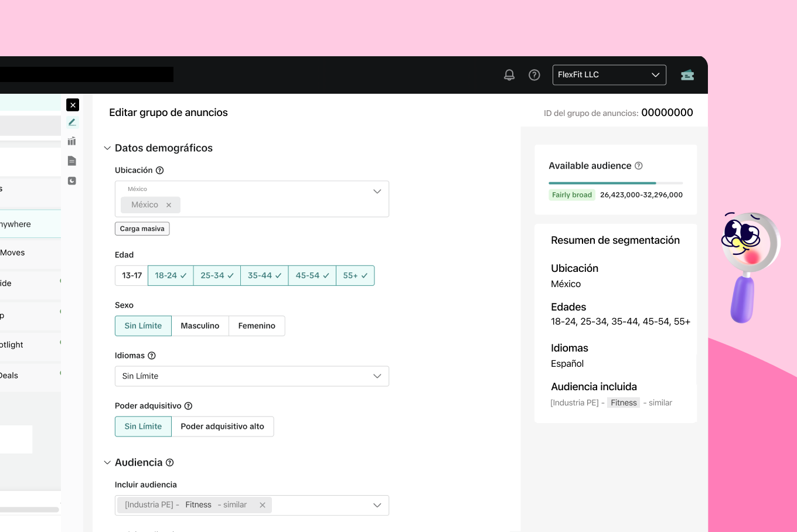Open the ticket icon in top-right corner

pyautogui.click(x=687, y=75)
